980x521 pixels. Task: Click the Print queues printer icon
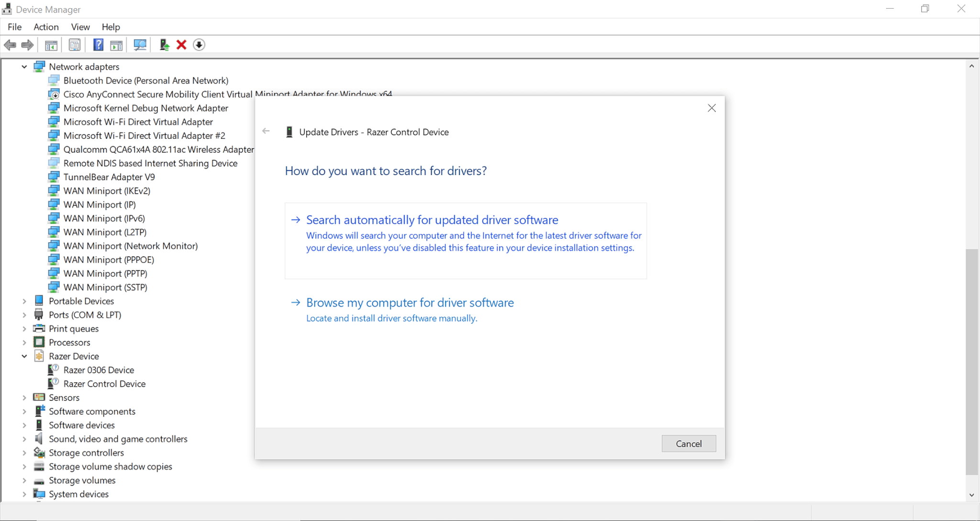(39, 329)
